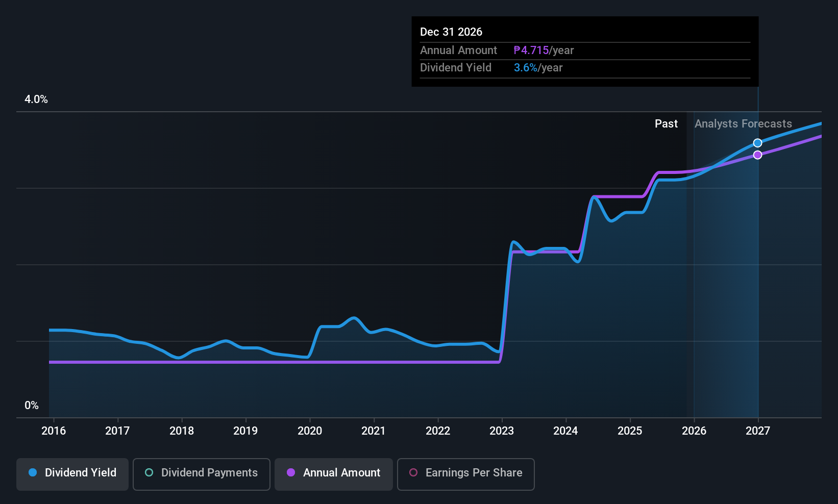This screenshot has width=838, height=504.
Task: Click the teal Dividend Payments circle icon
Action: pyautogui.click(x=149, y=473)
